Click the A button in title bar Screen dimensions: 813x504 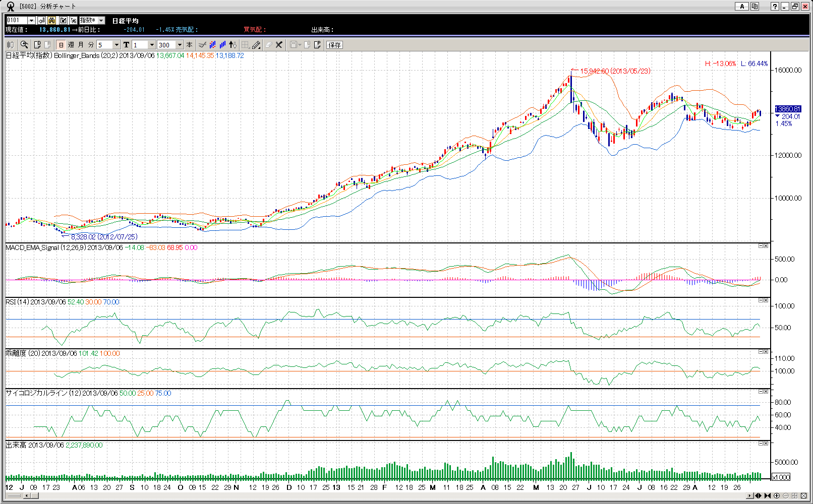[x=741, y=6]
